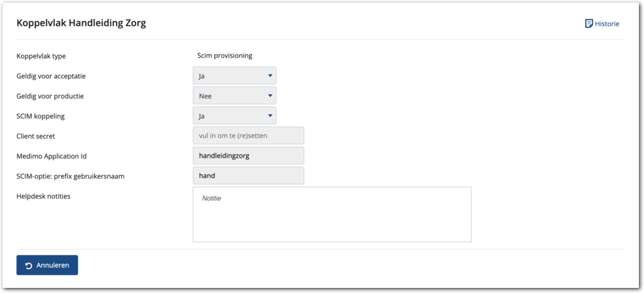Click the Koppelvlak type label
Image resolution: width=644 pixels, height=293 pixels.
click(41, 56)
